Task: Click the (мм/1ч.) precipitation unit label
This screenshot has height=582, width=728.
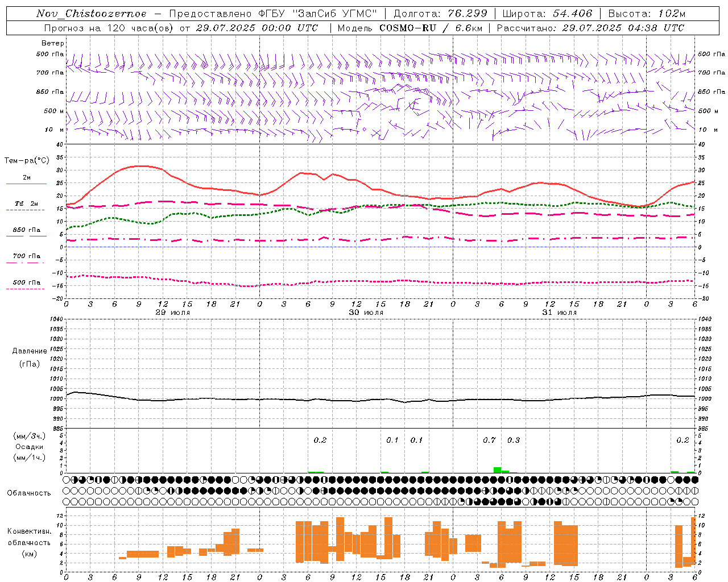Action: coord(30,458)
